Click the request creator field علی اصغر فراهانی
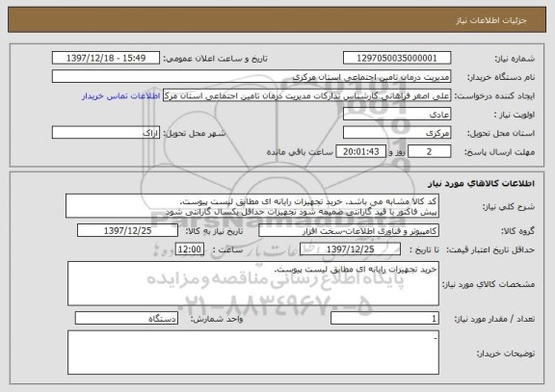Image resolution: width=555 pixels, height=392 pixels. click(306, 95)
